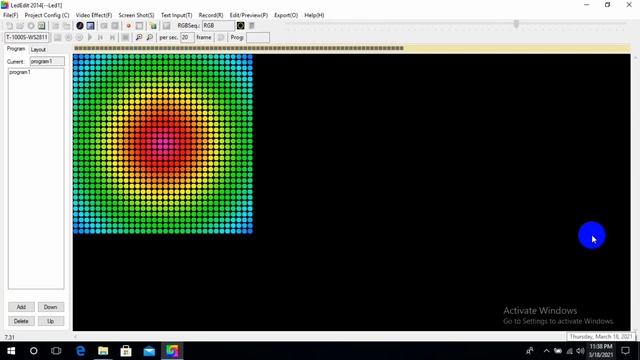
Task: Open the Record menu
Action: [x=211, y=15]
